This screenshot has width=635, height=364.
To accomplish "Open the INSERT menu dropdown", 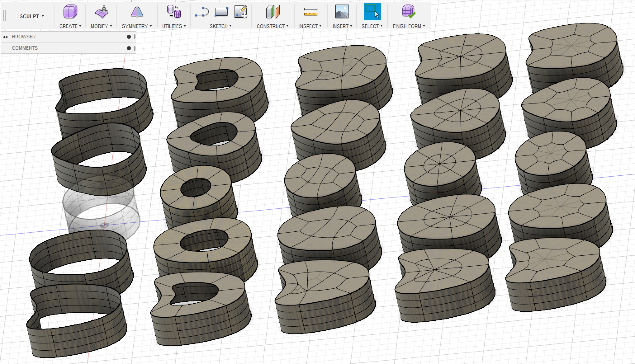I will (x=342, y=26).
